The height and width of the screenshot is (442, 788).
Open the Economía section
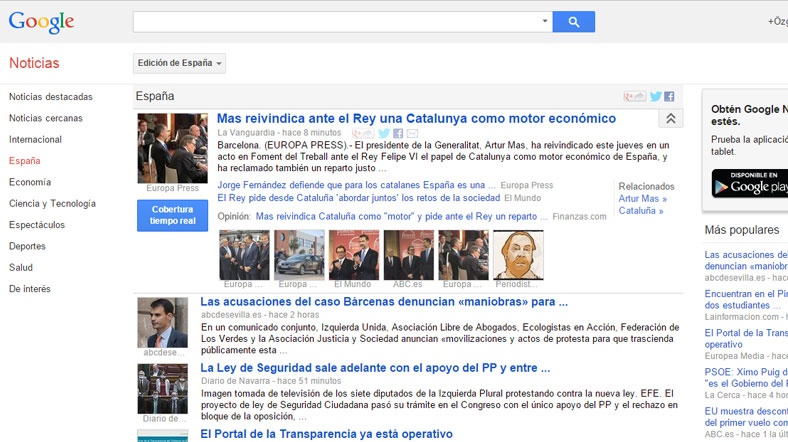[30, 182]
